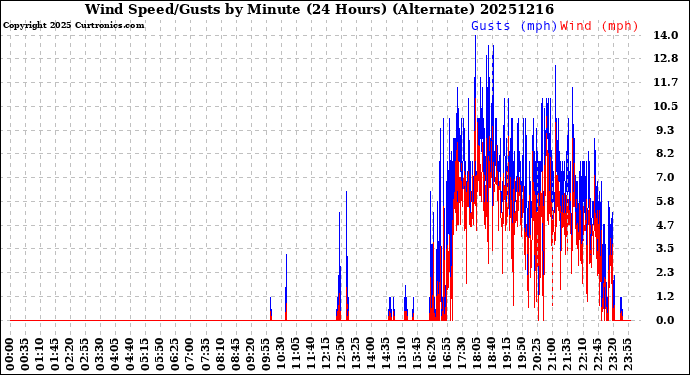The image size is (690, 375).
Task: Click the 14:35 time axis label
Action: pos(385,355)
